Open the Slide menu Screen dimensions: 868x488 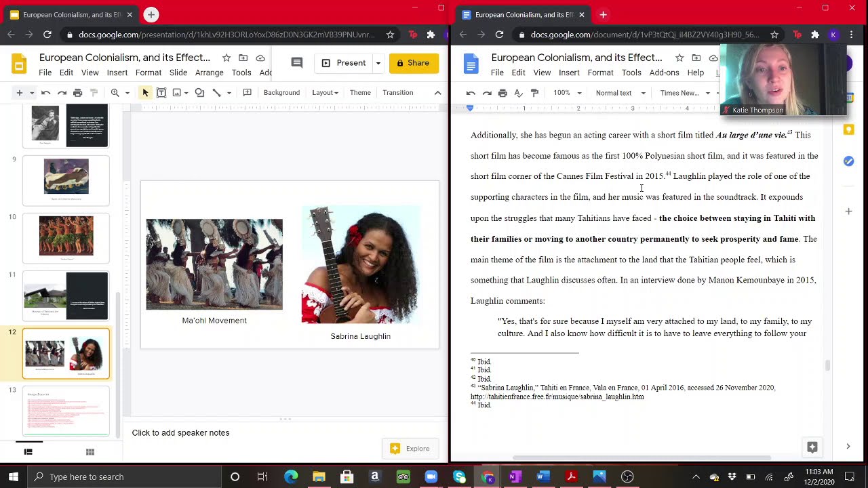178,73
